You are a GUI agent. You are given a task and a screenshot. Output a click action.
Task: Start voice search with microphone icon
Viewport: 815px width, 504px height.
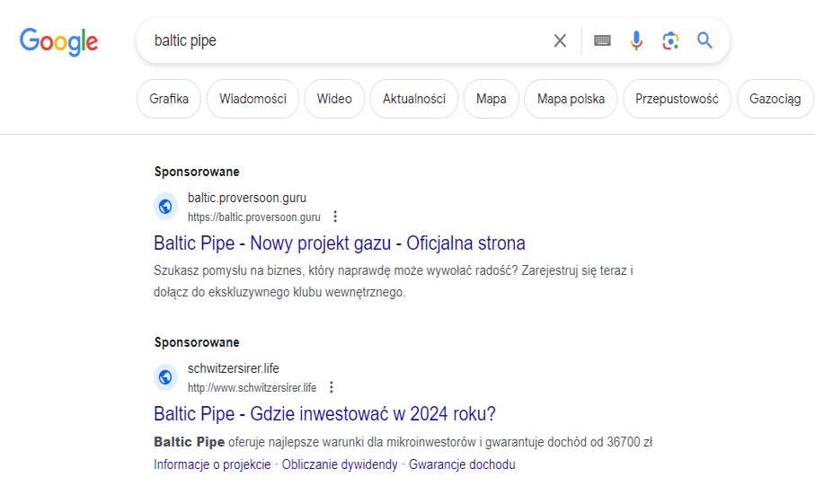coord(636,40)
